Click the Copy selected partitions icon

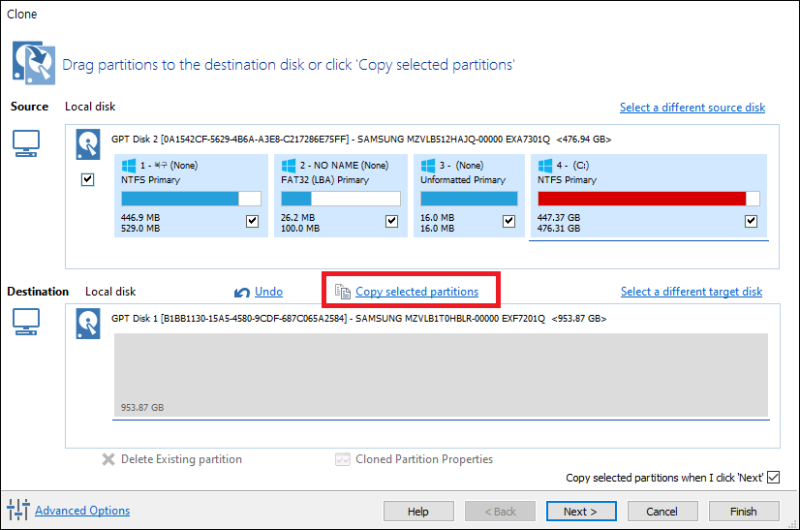pyautogui.click(x=343, y=291)
